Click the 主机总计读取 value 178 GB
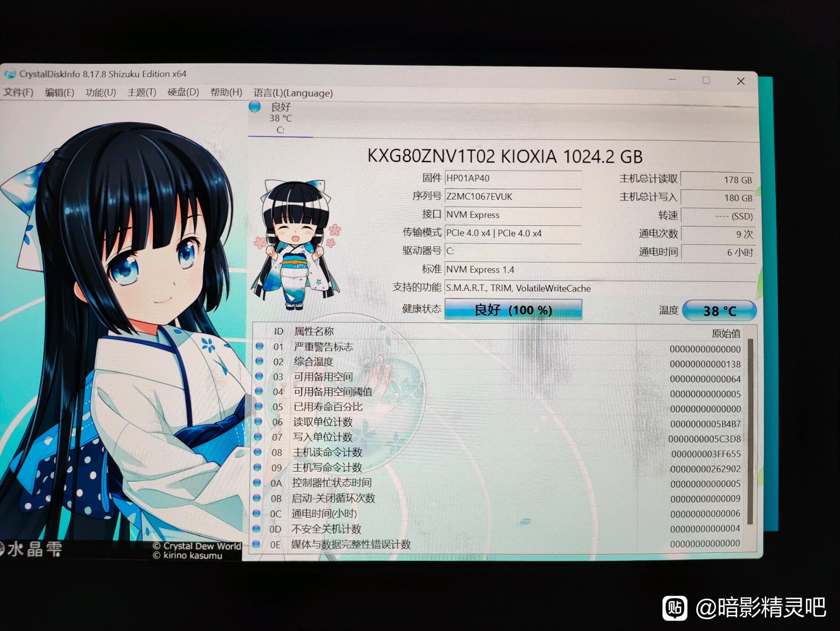The height and width of the screenshot is (631, 840). click(718, 179)
